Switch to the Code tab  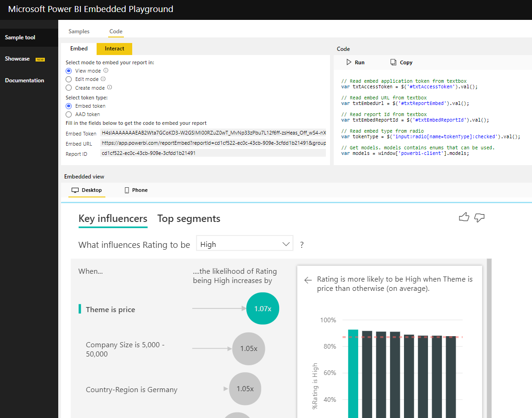(116, 31)
